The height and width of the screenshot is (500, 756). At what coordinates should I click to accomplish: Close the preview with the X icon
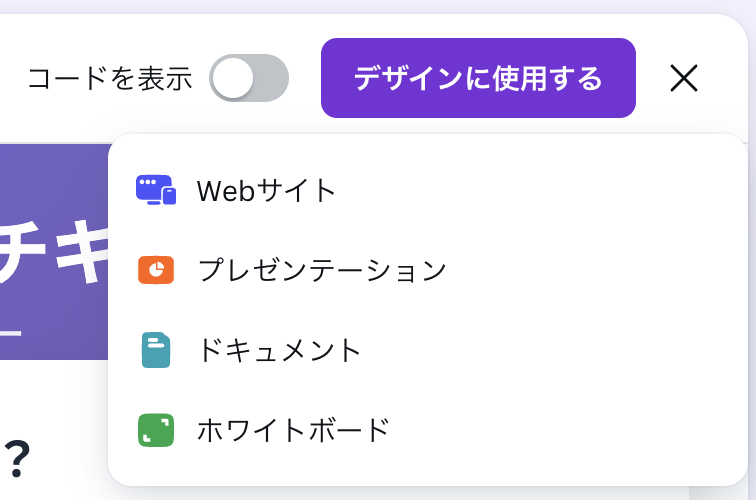pos(684,78)
